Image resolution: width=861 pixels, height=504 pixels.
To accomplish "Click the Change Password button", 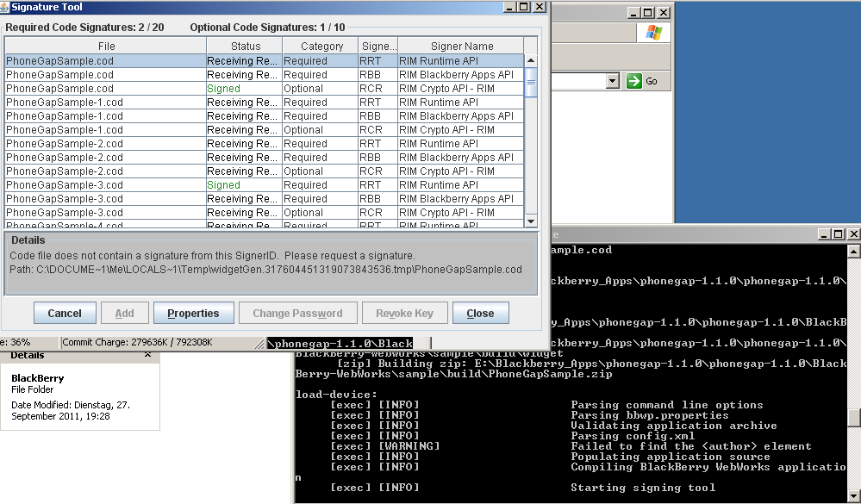I will click(x=297, y=313).
